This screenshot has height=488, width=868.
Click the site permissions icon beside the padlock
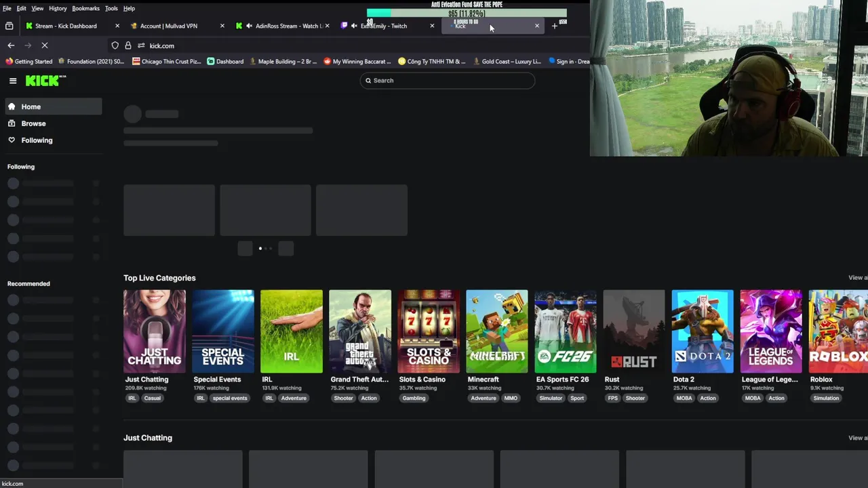pyautogui.click(x=141, y=45)
